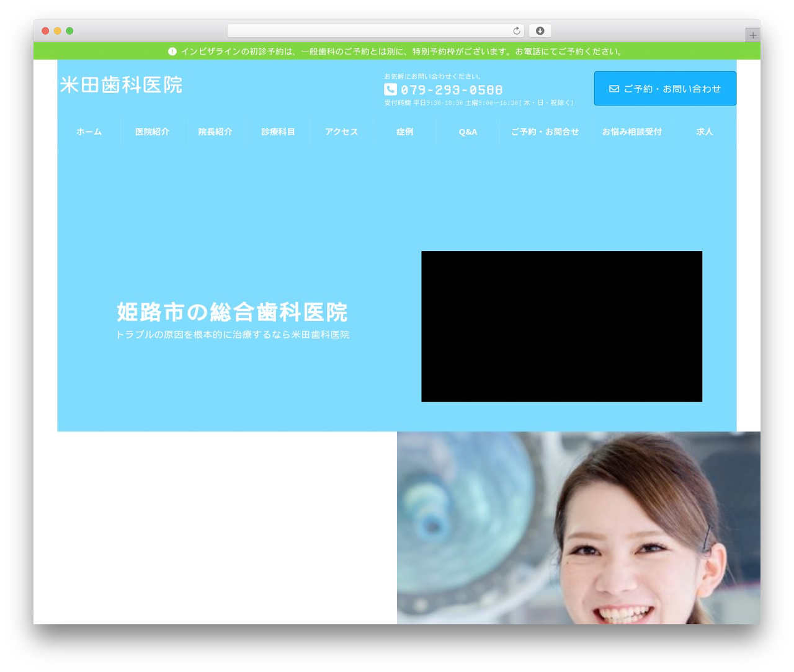This screenshot has width=794, height=672.
Task: Open the ホーム menu item
Action: point(89,132)
